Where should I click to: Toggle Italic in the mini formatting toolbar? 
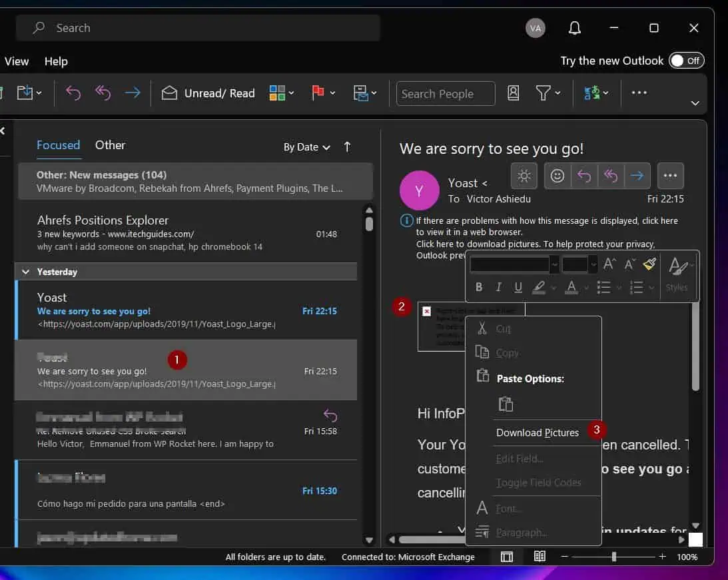(499, 287)
